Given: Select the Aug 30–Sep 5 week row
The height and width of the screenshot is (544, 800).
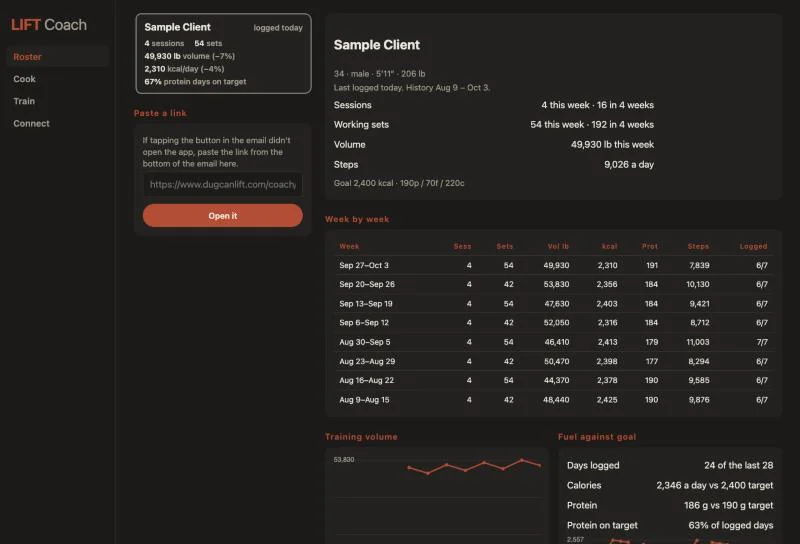Looking at the screenshot, I should coord(554,342).
